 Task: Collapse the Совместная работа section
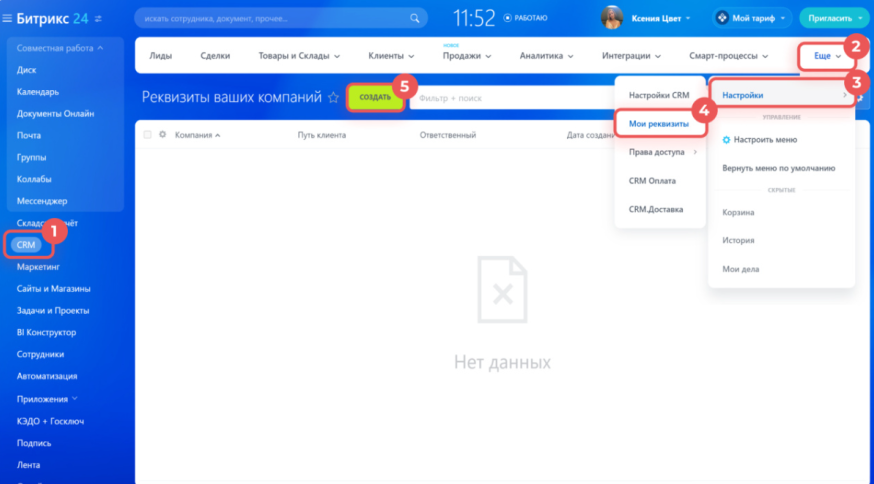click(60, 48)
